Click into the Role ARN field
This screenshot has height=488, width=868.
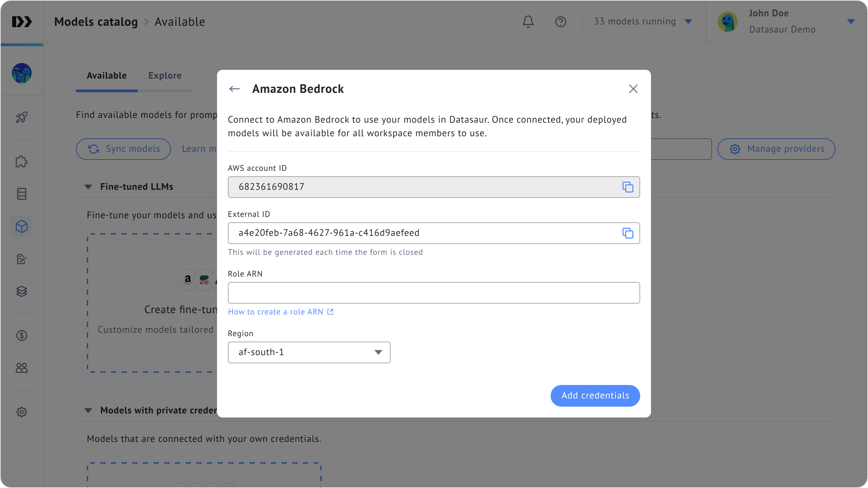(x=434, y=293)
